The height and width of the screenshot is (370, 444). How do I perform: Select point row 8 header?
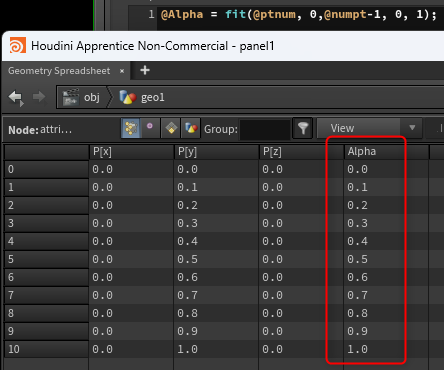[46, 313]
